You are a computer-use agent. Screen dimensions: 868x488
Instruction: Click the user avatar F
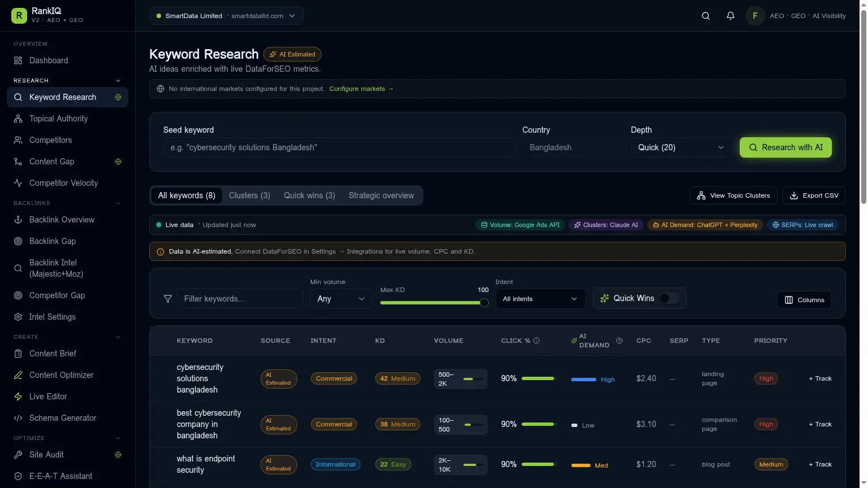(x=755, y=16)
